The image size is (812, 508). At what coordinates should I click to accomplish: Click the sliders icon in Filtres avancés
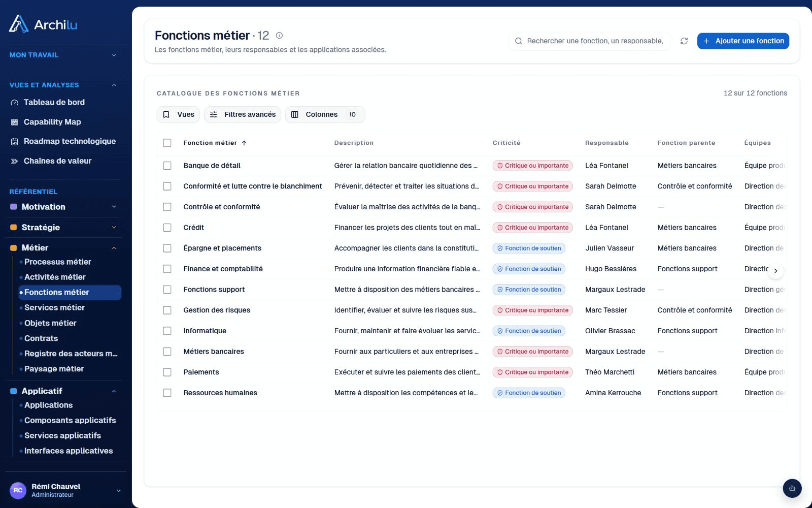214,115
